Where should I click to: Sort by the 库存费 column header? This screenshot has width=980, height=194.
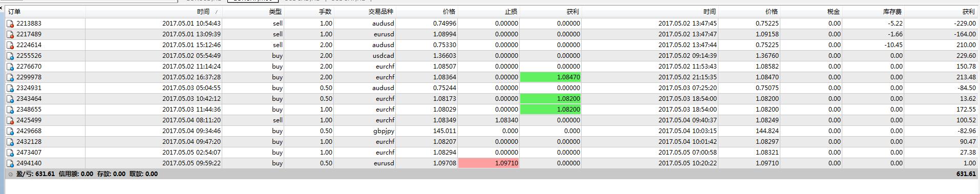coord(873,11)
